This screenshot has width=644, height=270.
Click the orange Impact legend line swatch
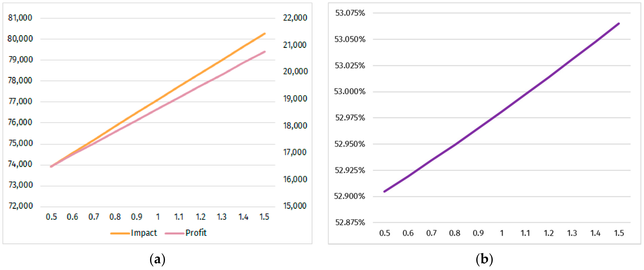120,233
